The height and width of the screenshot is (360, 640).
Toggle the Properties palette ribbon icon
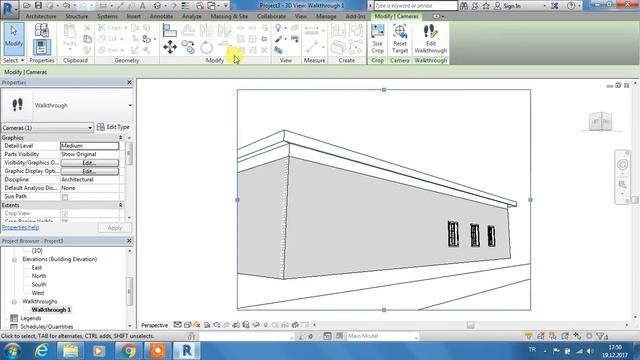[42, 47]
